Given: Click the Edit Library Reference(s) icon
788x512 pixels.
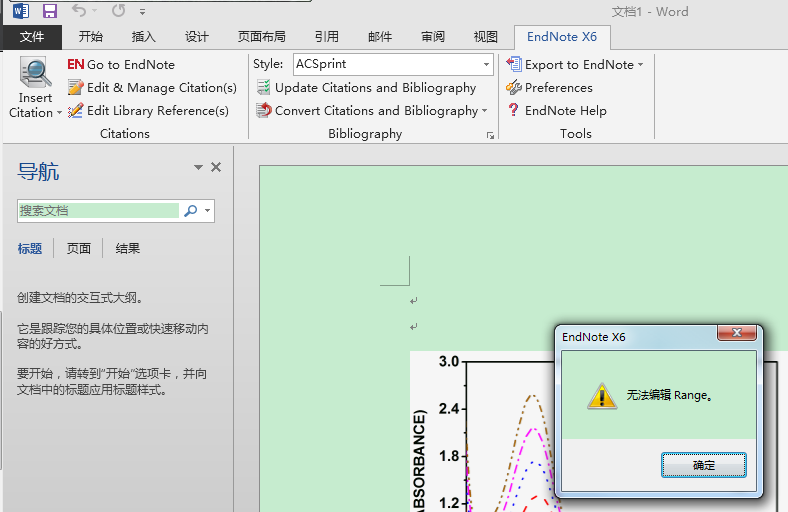Looking at the screenshot, I should (x=75, y=111).
